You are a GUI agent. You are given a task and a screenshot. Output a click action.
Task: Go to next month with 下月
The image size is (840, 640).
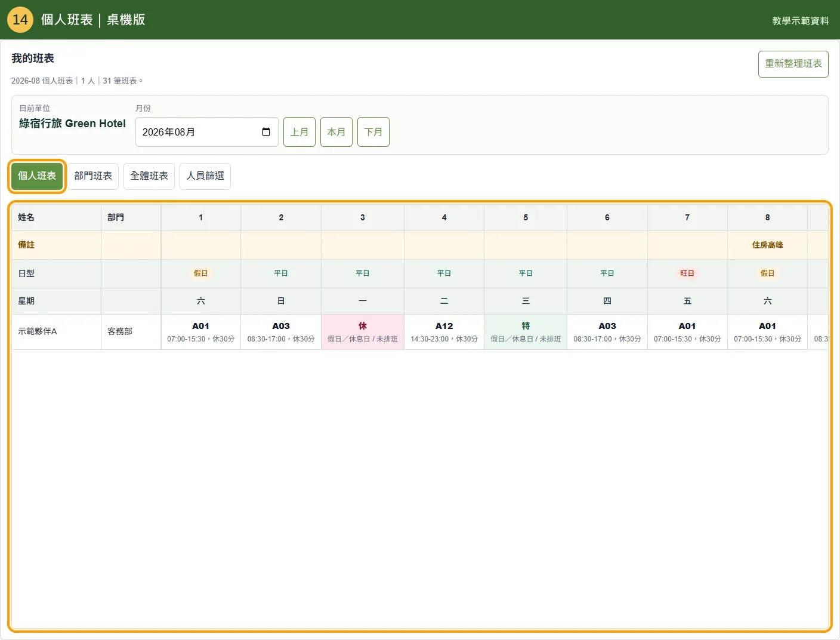point(373,132)
